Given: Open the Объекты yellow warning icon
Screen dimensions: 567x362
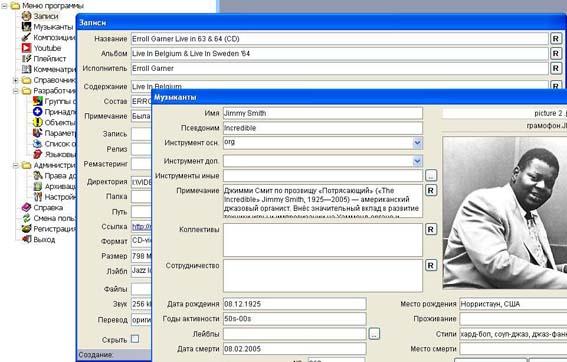Looking at the screenshot, I should coord(38,122).
